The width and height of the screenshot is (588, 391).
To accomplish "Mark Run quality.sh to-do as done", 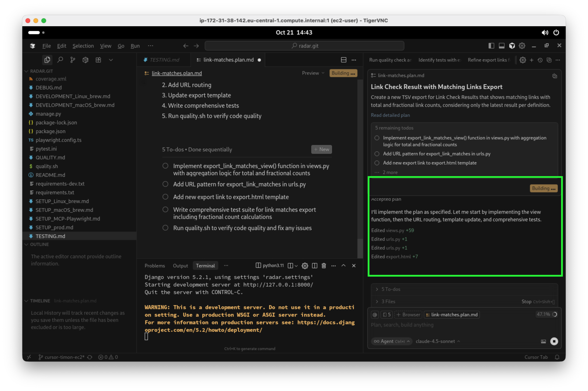I will coord(165,228).
